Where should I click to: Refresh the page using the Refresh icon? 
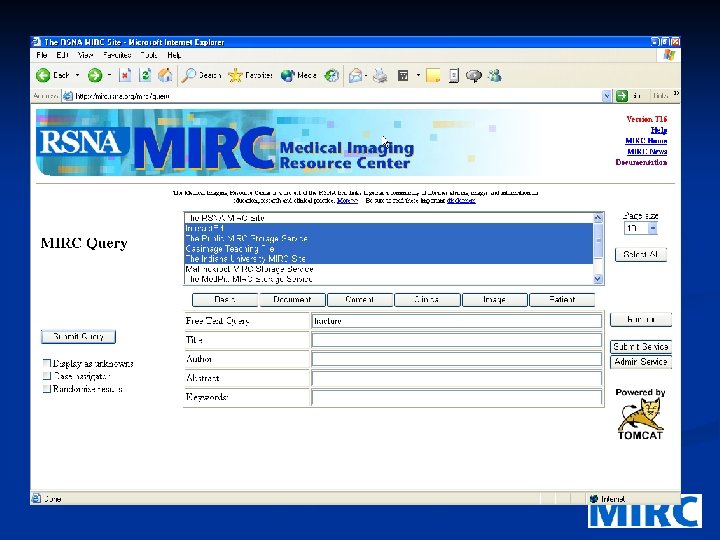145,75
